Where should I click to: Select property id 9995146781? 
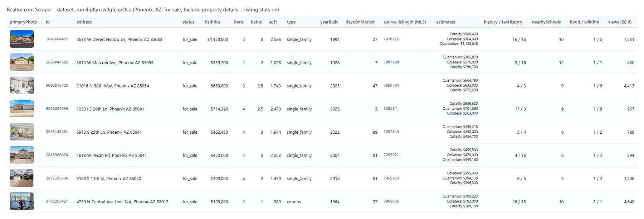(57, 132)
